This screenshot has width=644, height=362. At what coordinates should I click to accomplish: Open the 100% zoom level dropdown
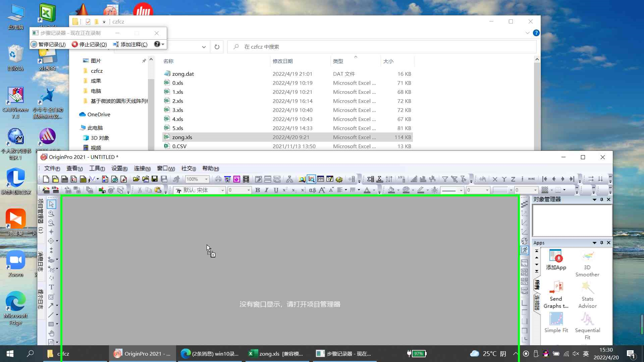pyautogui.click(x=205, y=179)
